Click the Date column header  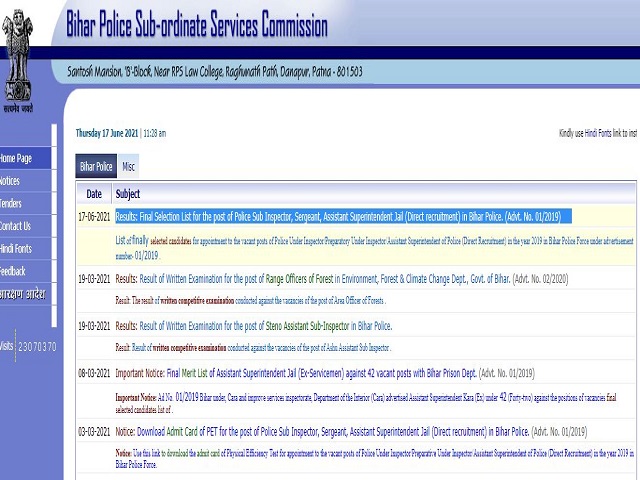point(94,193)
